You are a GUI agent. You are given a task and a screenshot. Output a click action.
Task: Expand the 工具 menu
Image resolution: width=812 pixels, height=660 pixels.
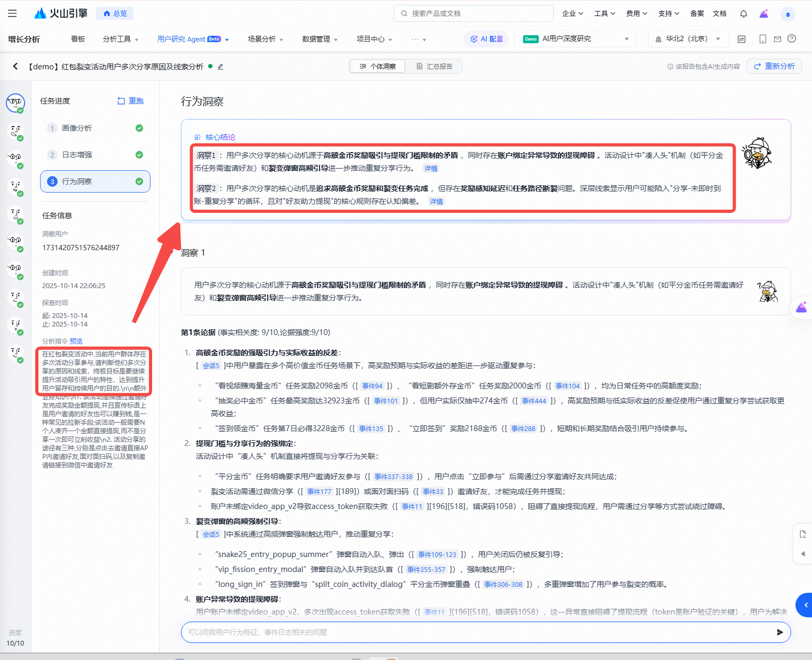(604, 13)
